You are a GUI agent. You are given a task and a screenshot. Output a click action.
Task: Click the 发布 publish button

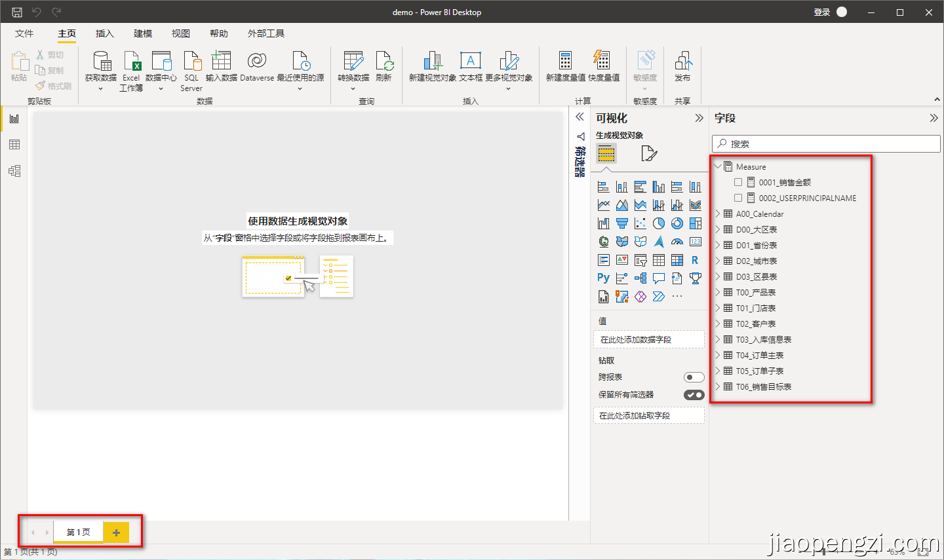click(x=682, y=67)
